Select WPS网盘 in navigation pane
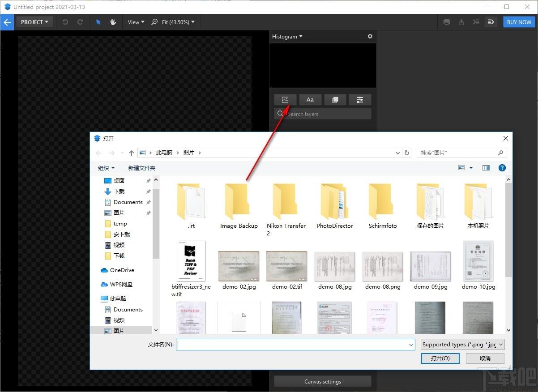 point(121,285)
